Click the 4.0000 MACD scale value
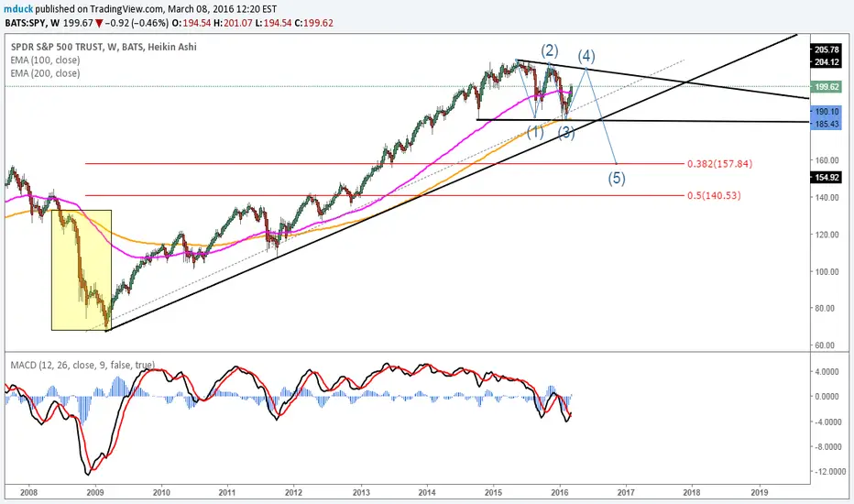The width and height of the screenshot is (854, 504). click(827, 372)
